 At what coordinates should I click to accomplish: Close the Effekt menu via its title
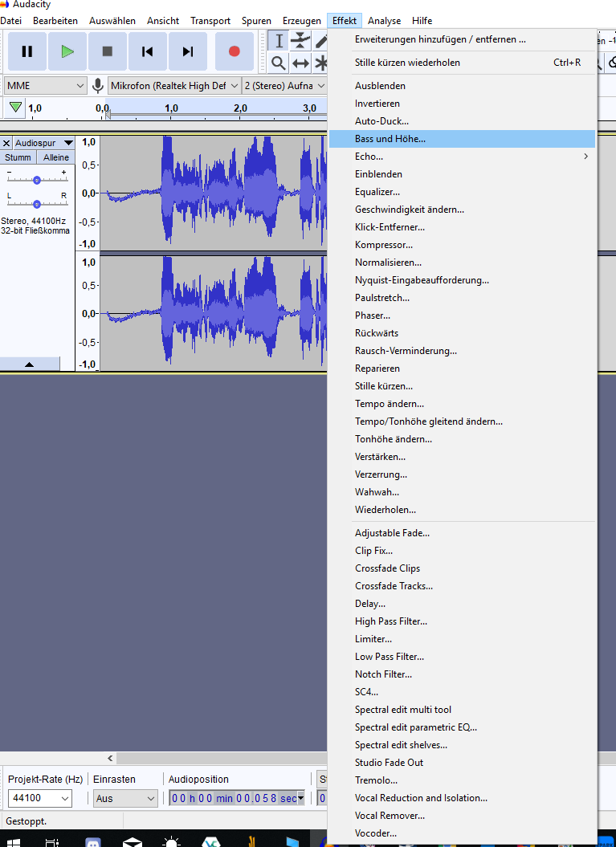point(345,21)
